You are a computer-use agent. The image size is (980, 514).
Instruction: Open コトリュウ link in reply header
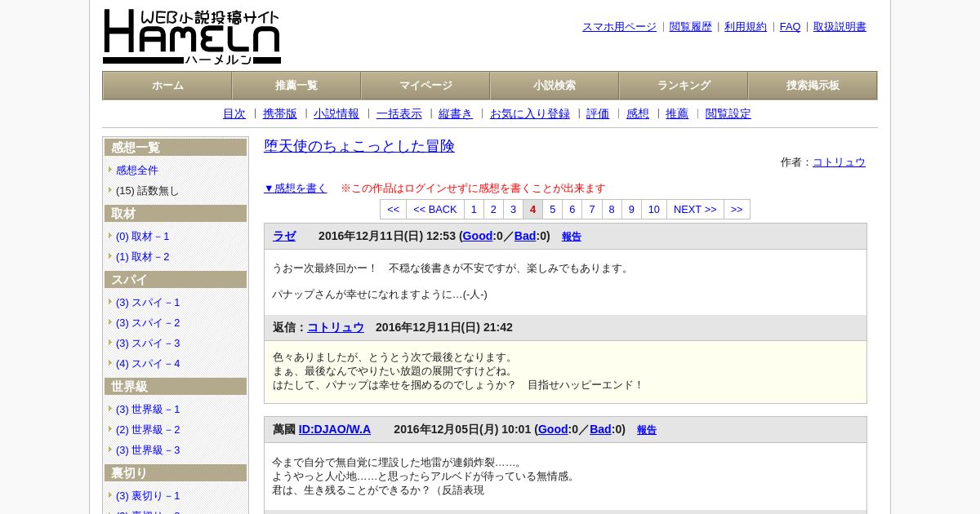[x=336, y=327]
